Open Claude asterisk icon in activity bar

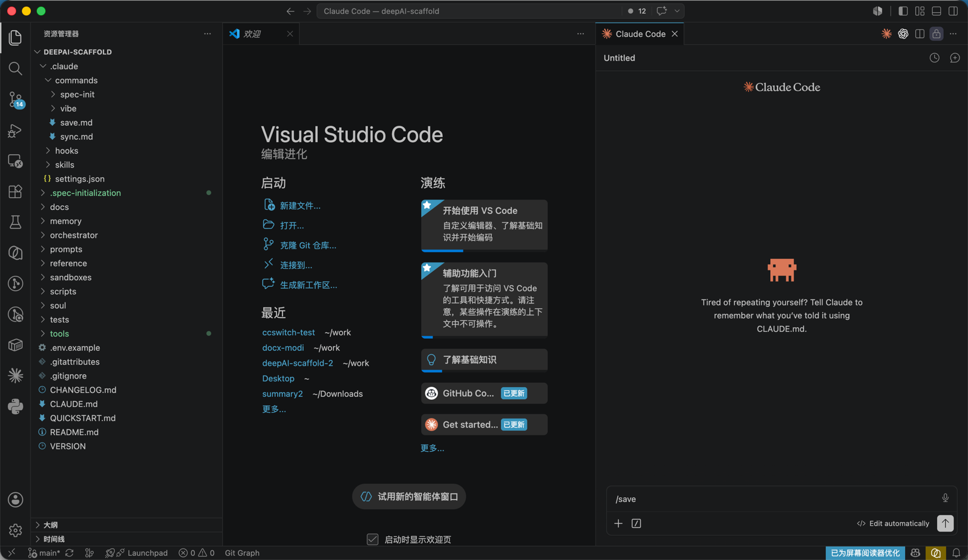click(15, 376)
